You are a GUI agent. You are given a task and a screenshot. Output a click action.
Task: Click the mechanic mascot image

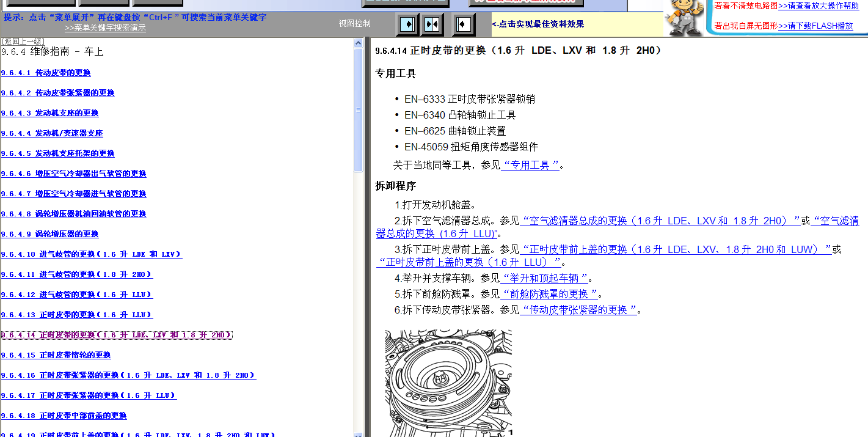(686, 18)
